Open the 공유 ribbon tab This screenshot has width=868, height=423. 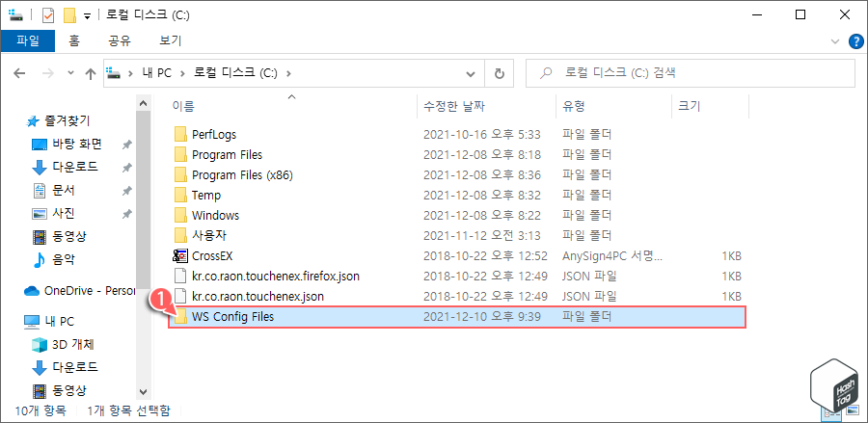119,40
